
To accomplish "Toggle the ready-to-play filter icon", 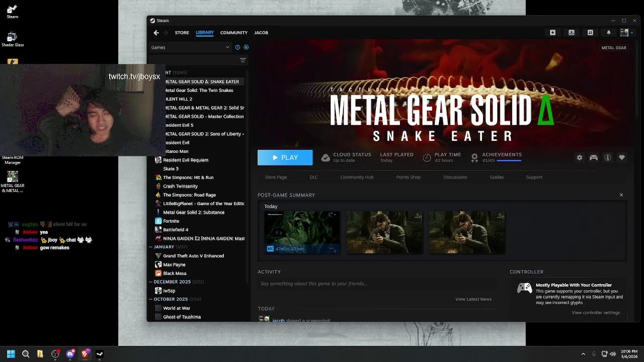I will point(246,47).
